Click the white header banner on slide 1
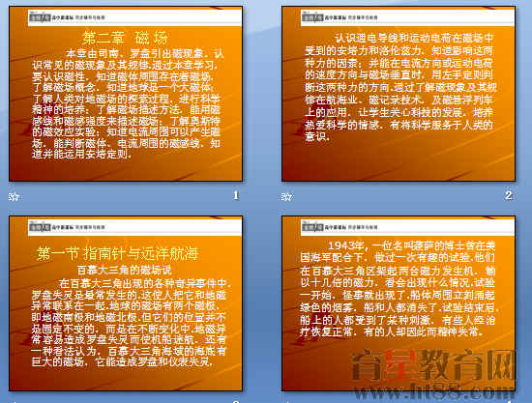 tap(135, 17)
